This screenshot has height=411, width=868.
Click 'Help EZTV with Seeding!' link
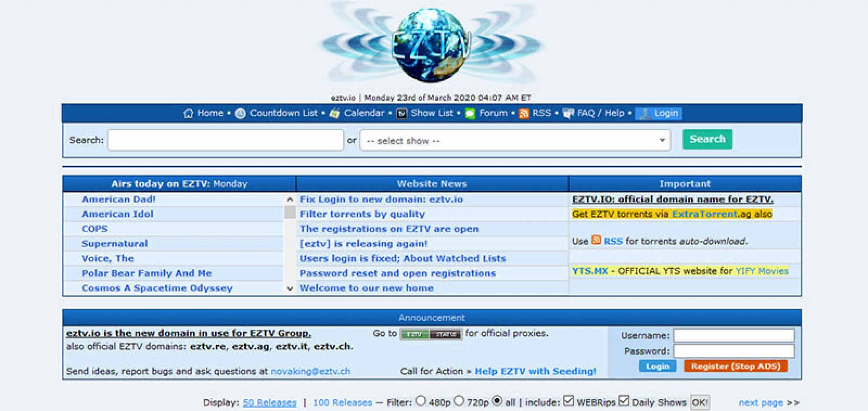point(535,371)
